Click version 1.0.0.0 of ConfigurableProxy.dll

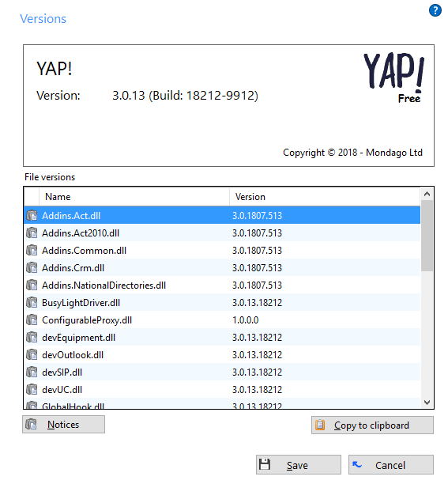pos(246,320)
